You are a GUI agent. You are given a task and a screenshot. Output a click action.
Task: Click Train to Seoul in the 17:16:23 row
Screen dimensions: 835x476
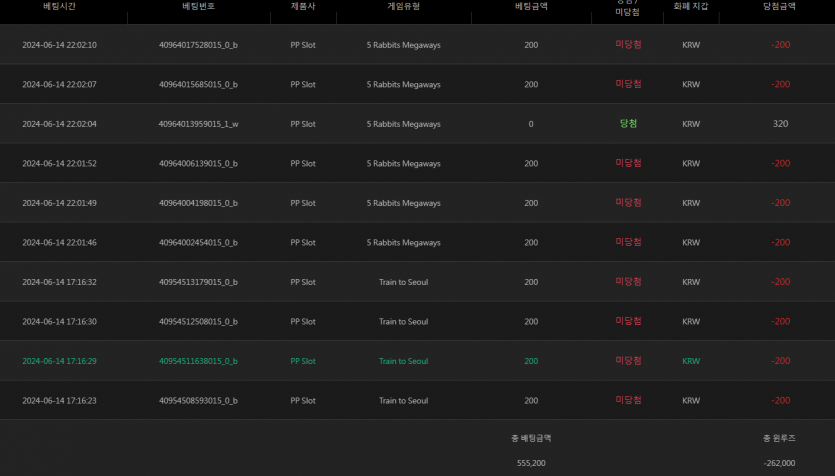tap(403, 401)
